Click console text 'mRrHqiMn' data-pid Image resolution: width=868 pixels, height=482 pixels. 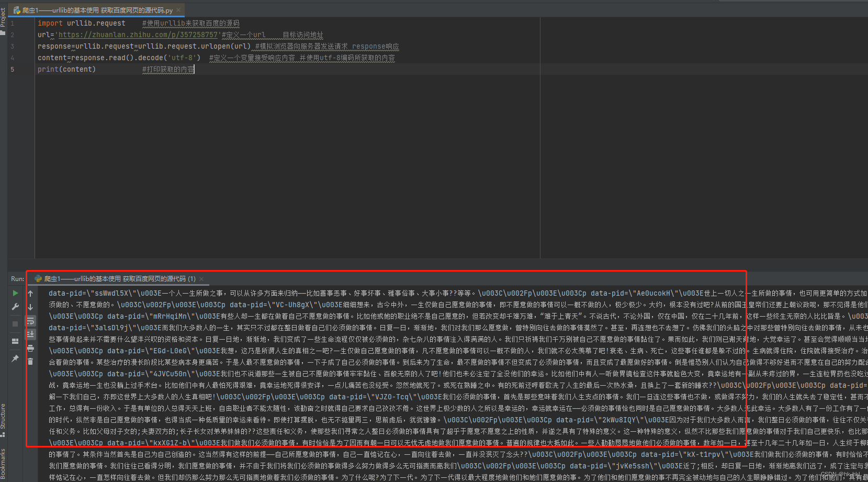coord(171,316)
